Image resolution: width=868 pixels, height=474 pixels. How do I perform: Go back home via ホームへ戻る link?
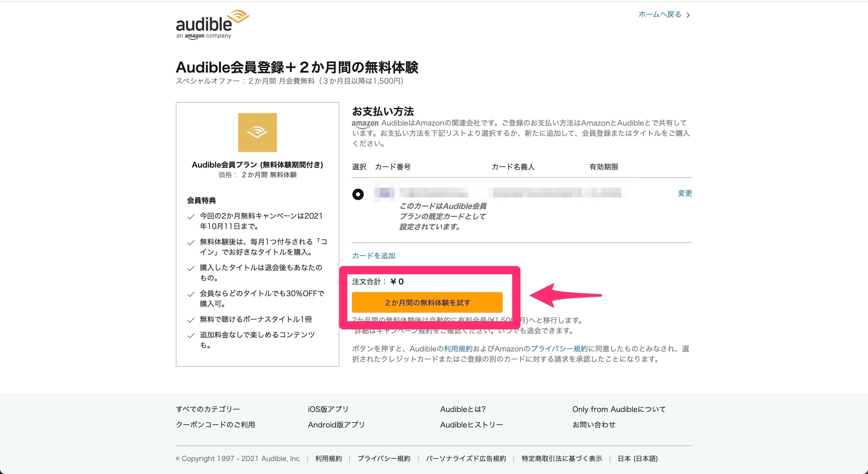click(x=660, y=14)
